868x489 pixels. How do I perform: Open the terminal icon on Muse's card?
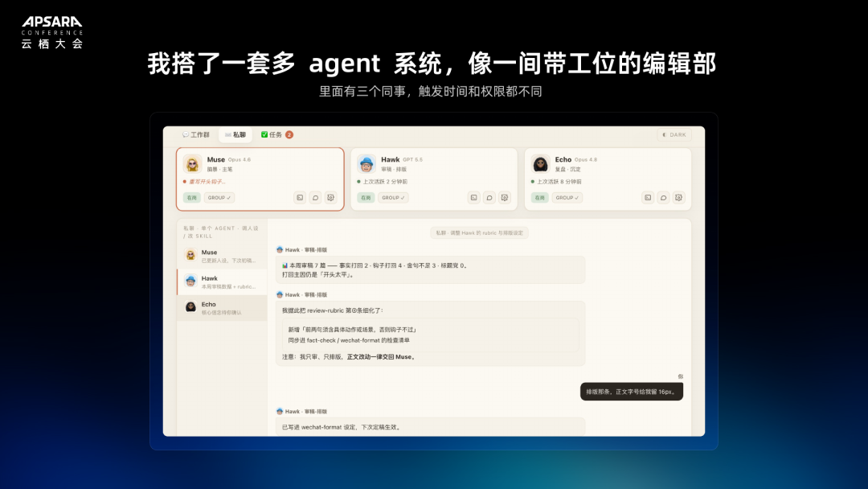click(300, 198)
